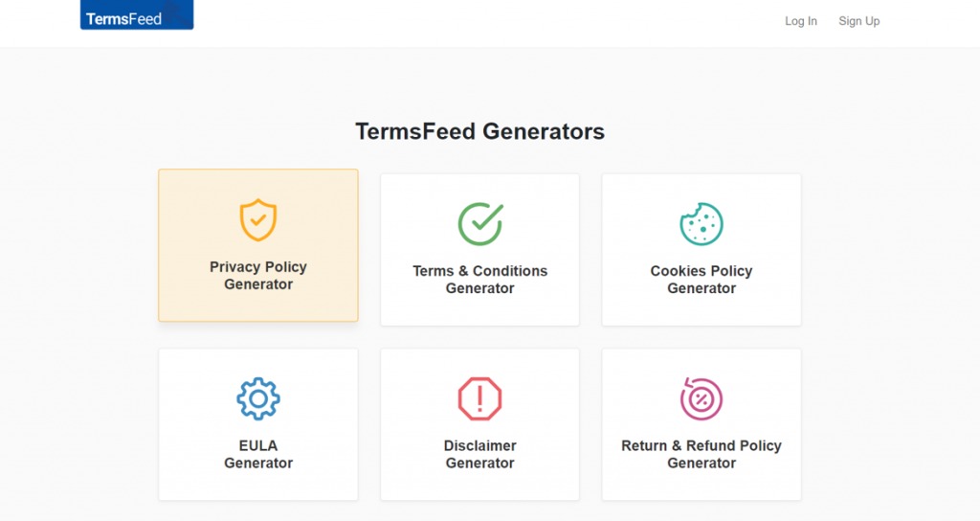Select the "Disclaimer Generator" label text

click(480, 454)
